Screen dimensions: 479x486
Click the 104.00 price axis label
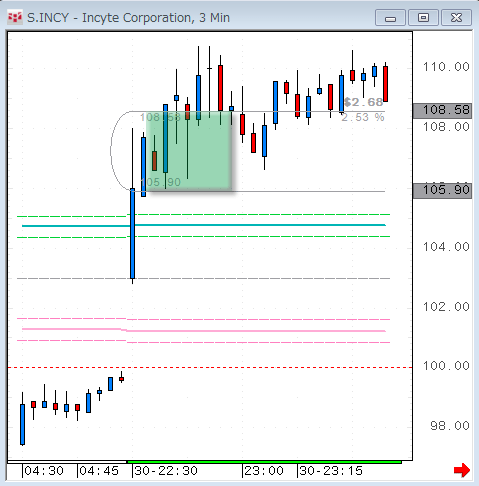pyautogui.click(x=446, y=247)
